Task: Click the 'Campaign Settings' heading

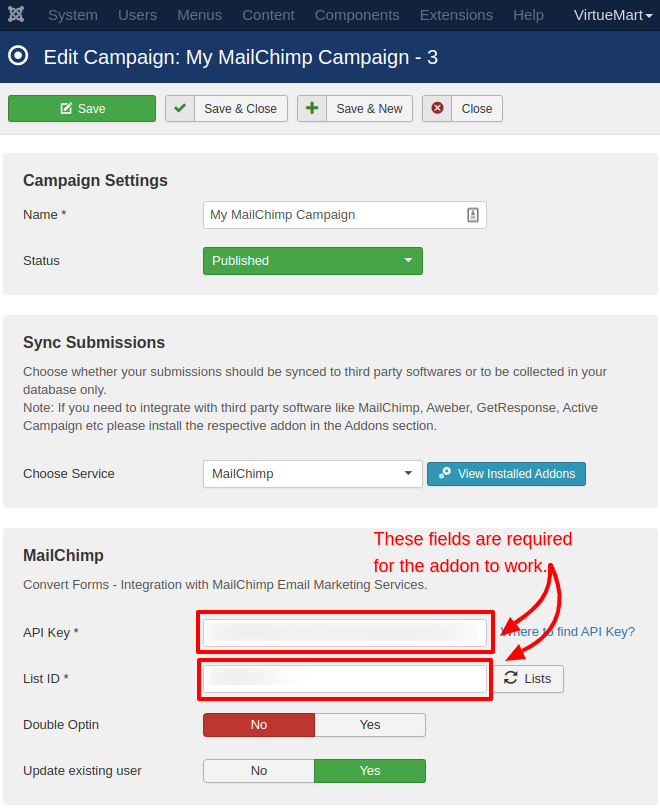Action: [95, 180]
